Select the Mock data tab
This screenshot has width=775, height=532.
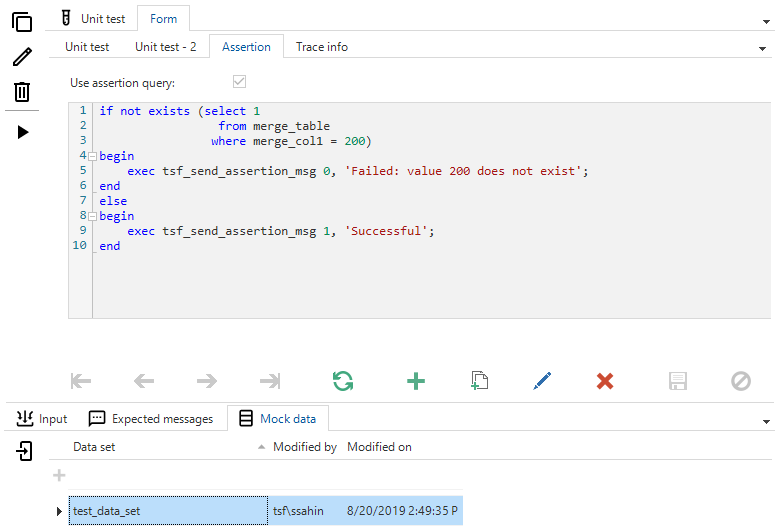tap(278, 419)
